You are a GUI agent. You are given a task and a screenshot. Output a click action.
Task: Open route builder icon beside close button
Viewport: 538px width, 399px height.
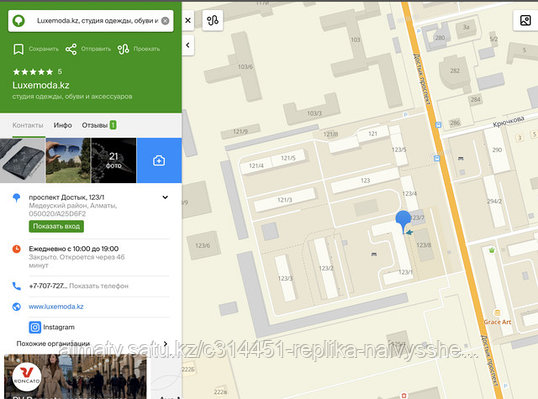coord(213,21)
